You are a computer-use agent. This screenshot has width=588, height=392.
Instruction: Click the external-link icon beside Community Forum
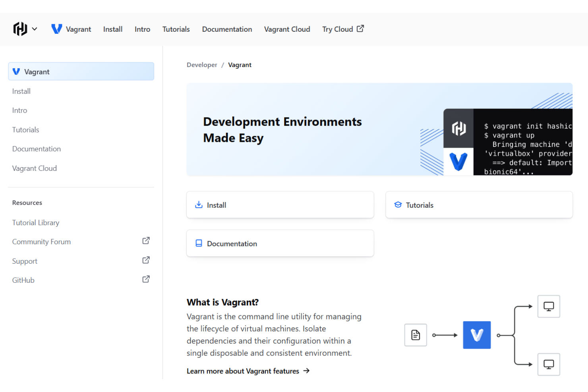(x=146, y=240)
